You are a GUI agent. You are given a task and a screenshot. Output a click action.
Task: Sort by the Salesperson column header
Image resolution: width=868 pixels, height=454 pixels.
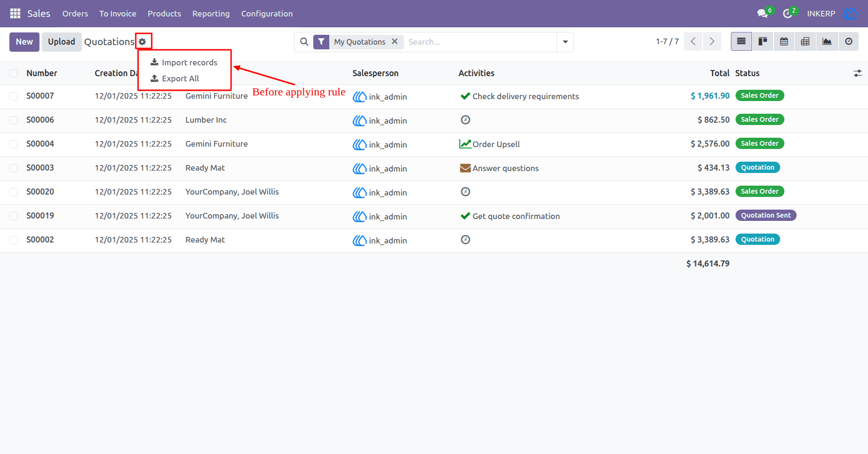tap(375, 73)
